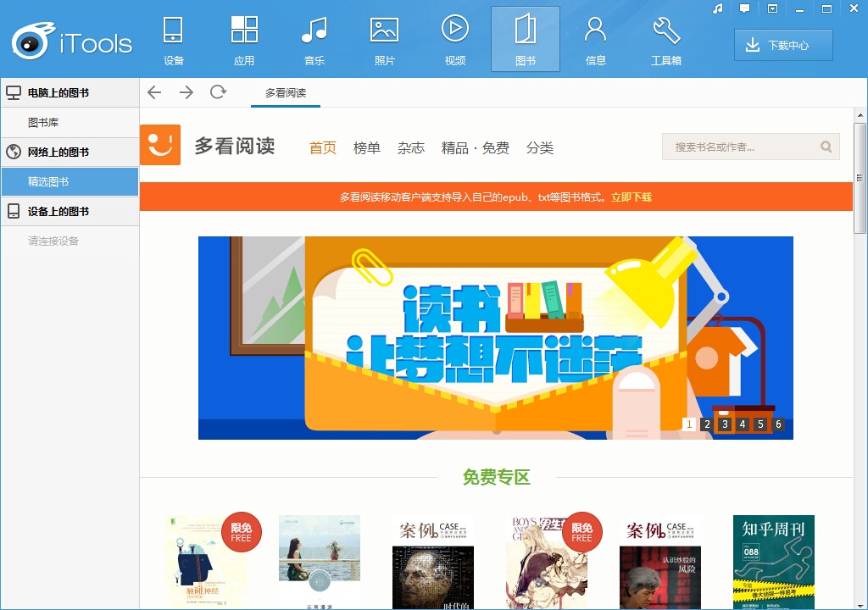This screenshot has width=868, height=610.
Task: Open the 信息 (Messages) section
Action: tap(596, 39)
